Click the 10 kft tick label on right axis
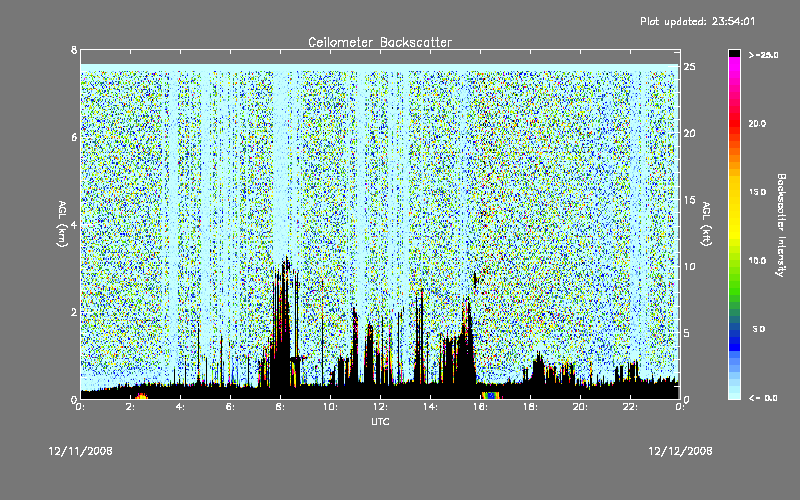Screen dimensions: 800x500 pos(690,266)
